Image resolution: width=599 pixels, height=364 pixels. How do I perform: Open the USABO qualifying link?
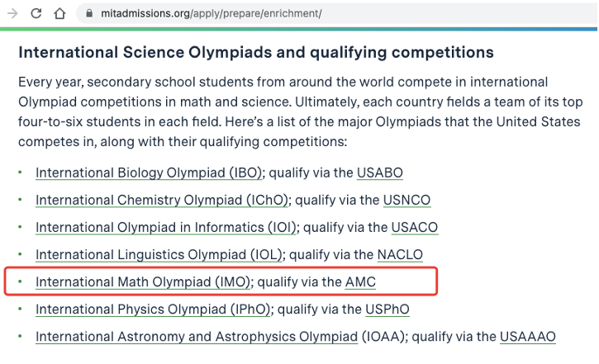coord(380,173)
